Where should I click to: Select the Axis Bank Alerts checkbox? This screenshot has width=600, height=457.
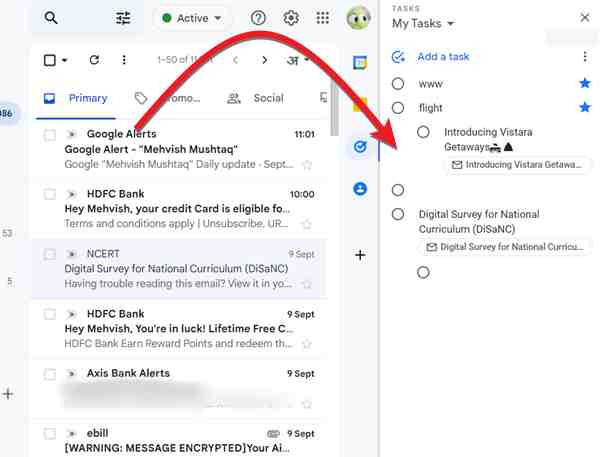pos(50,374)
